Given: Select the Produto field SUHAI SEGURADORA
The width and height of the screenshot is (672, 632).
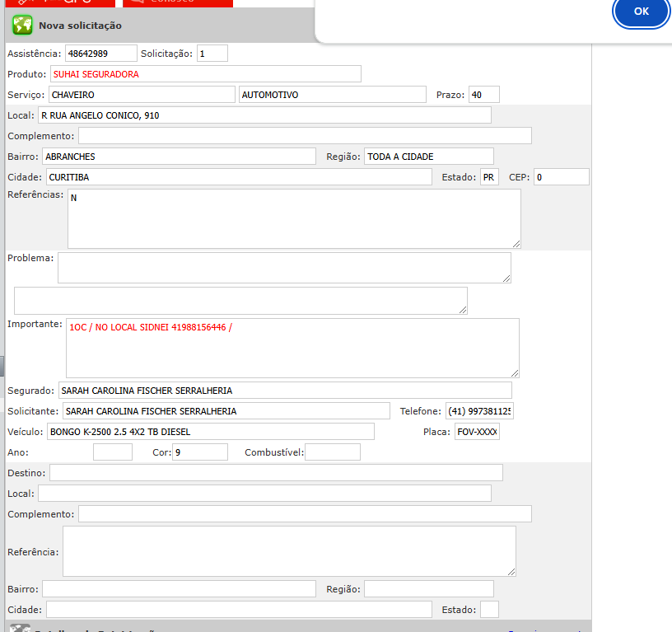Looking at the screenshot, I should (206, 74).
